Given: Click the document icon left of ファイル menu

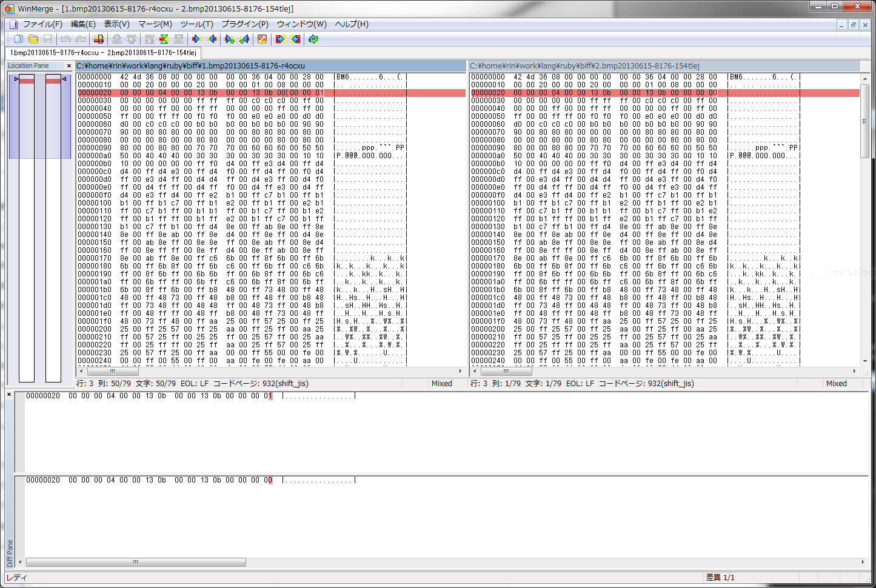Looking at the screenshot, I should 14,24.
